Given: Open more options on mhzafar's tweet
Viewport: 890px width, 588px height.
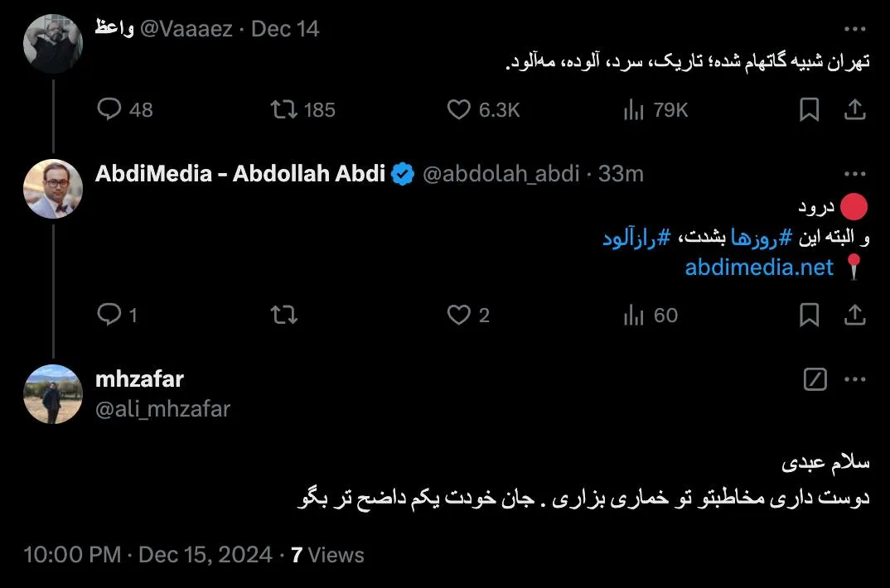Looking at the screenshot, I should (x=856, y=378).
